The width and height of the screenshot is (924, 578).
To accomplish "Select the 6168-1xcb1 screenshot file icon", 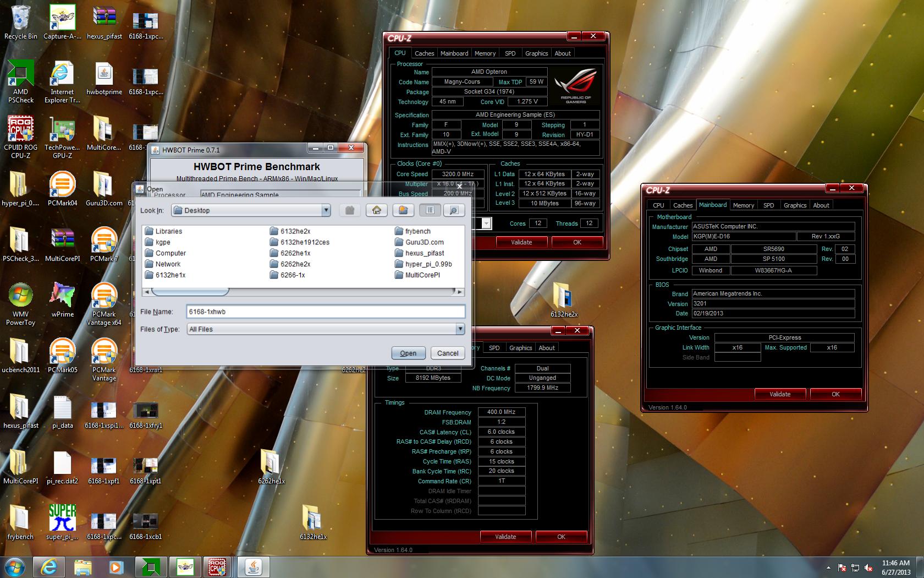I will (x=146, y=525).
